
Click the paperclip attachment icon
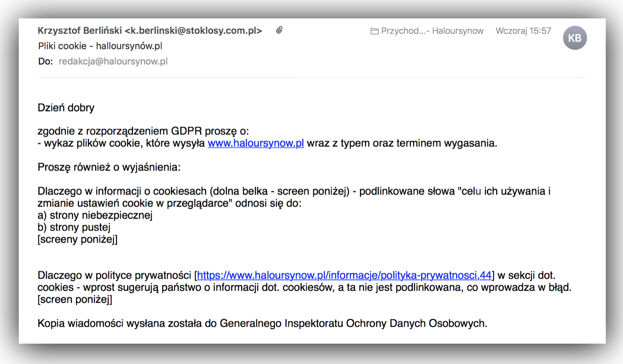[x=279, y=30]
